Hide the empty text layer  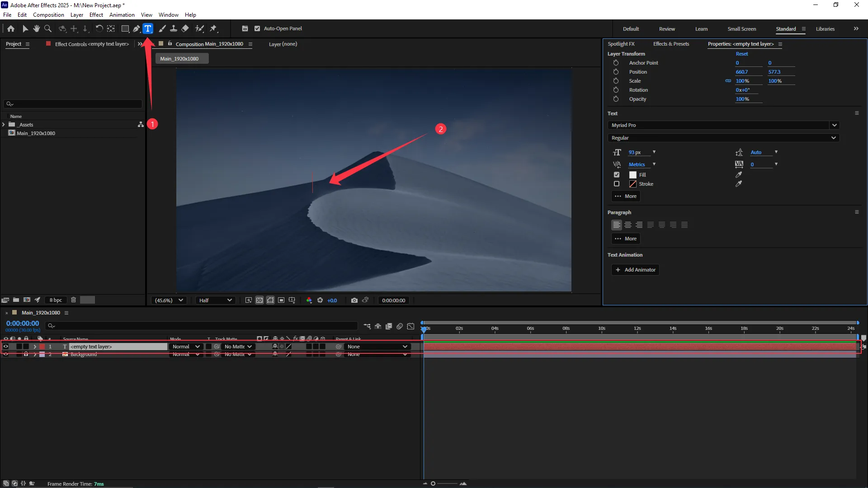6,347
